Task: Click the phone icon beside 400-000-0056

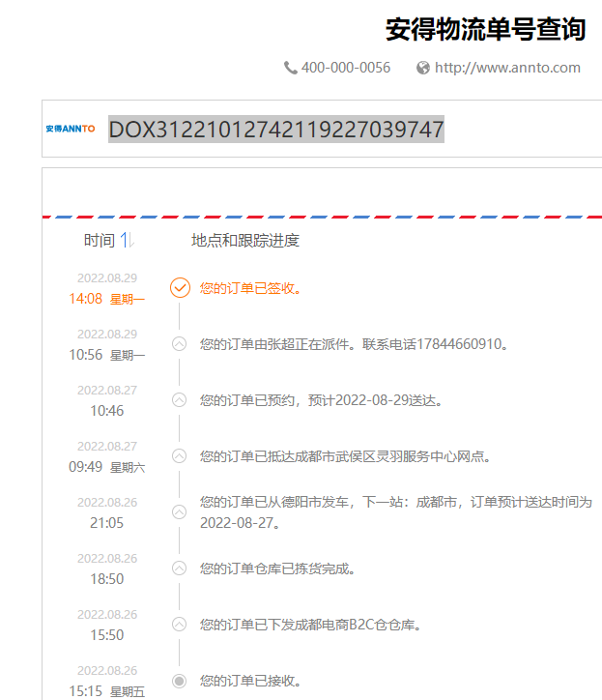Action: (291, 68)
